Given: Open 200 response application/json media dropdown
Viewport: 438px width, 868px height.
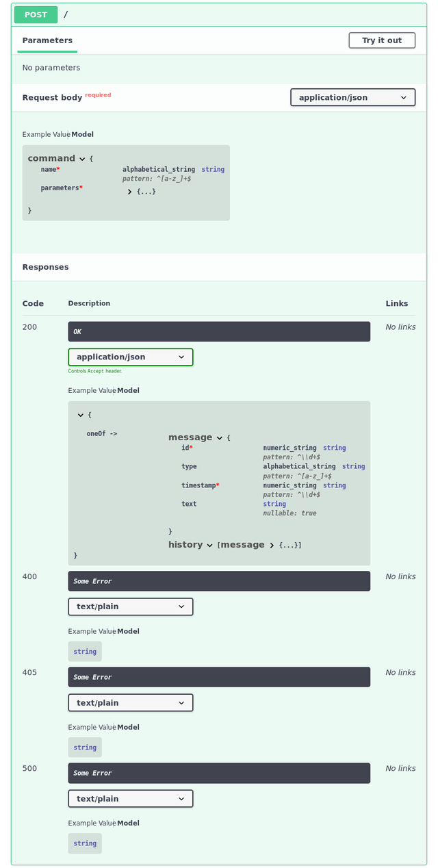Looking at the screenshot, I should tap(130, 357).
